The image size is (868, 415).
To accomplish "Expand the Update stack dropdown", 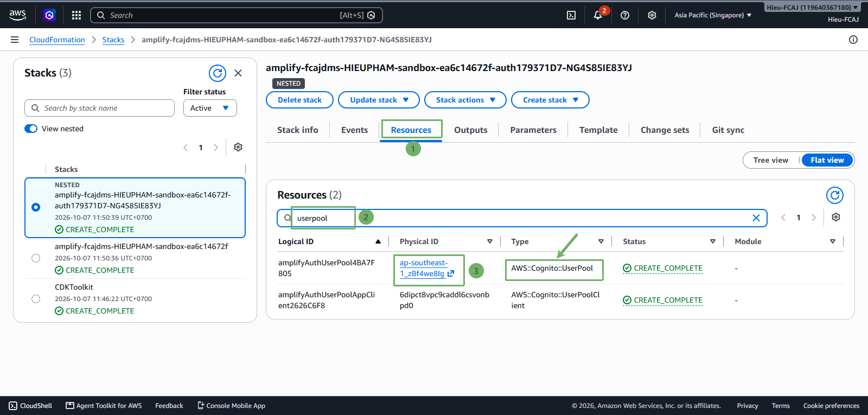I will pos(379,100).
